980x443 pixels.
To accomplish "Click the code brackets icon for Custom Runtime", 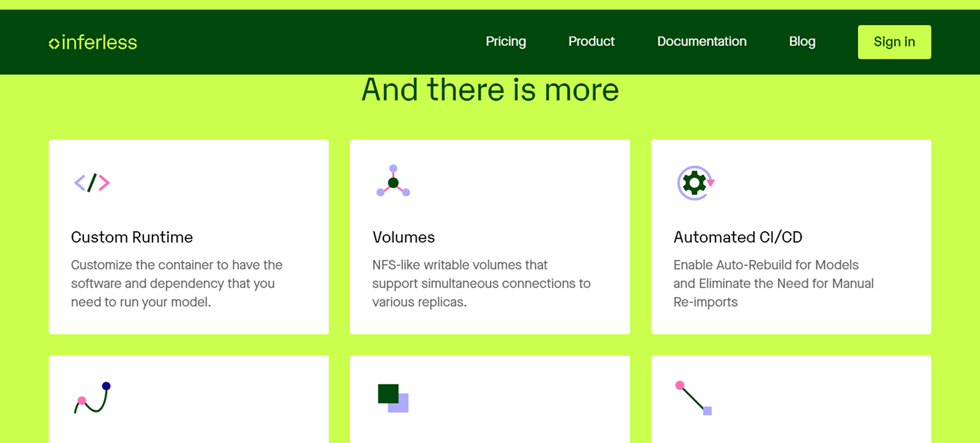I will (92, 182).
